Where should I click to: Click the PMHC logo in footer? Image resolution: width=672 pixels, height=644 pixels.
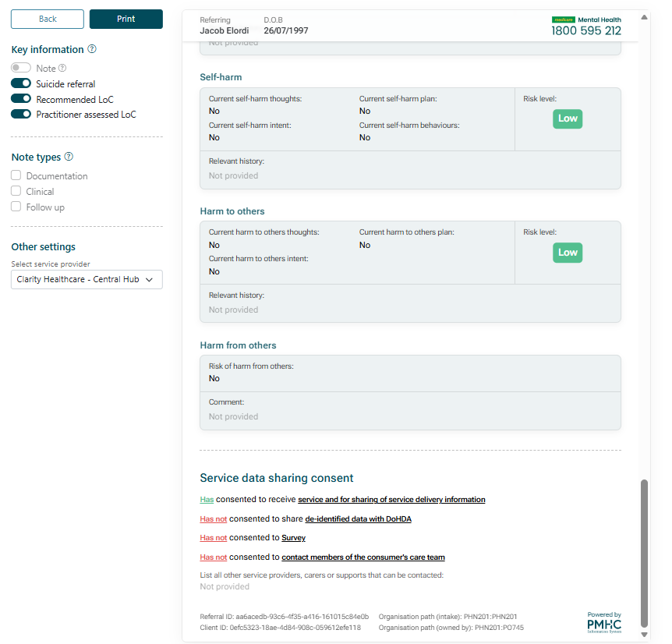[604, 622]
